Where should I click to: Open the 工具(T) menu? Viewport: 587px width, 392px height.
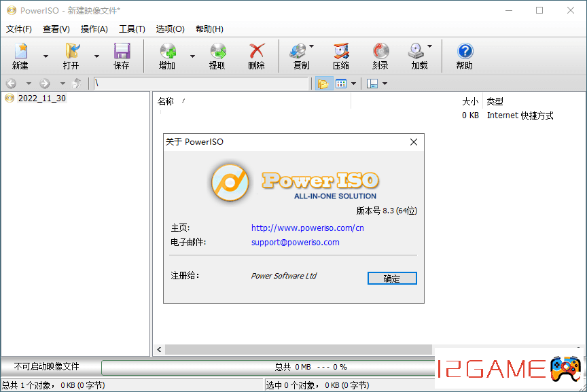(x=132, y=29)
